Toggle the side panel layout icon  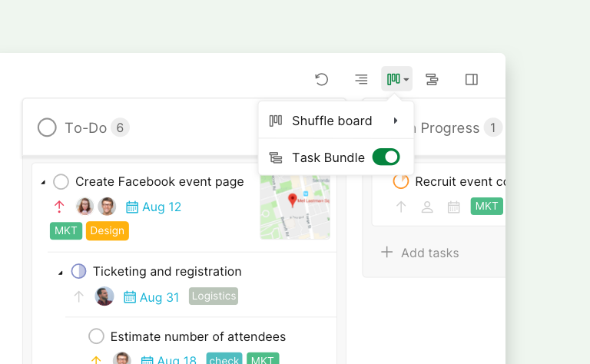(x=472, y=79)
